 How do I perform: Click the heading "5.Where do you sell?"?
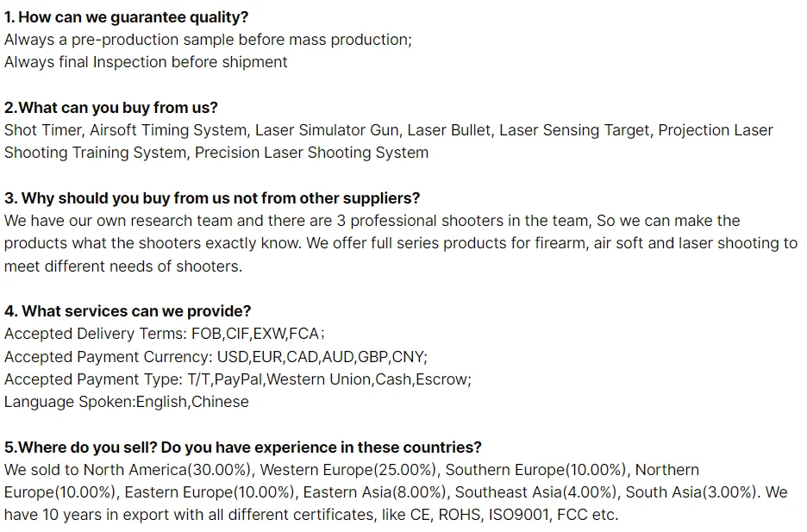[81, 448]
